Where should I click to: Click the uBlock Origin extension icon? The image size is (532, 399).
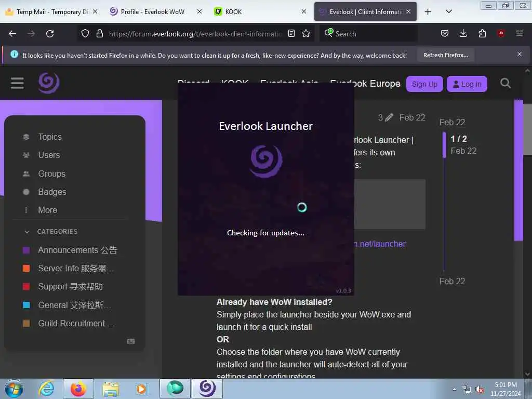[500, 33]
